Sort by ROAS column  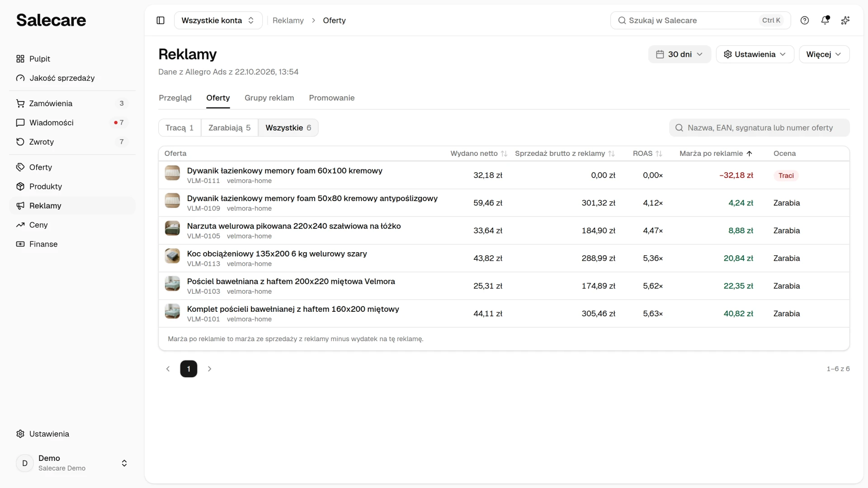point(647,154)
